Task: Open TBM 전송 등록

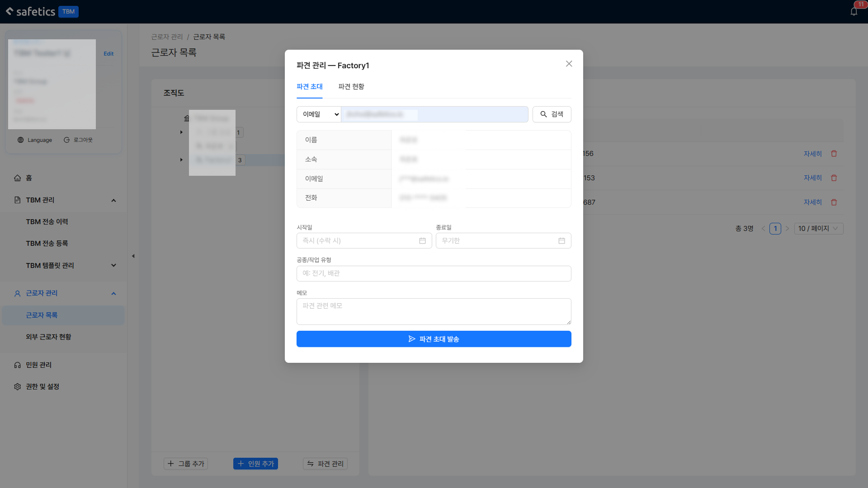Action: (47, 244)
